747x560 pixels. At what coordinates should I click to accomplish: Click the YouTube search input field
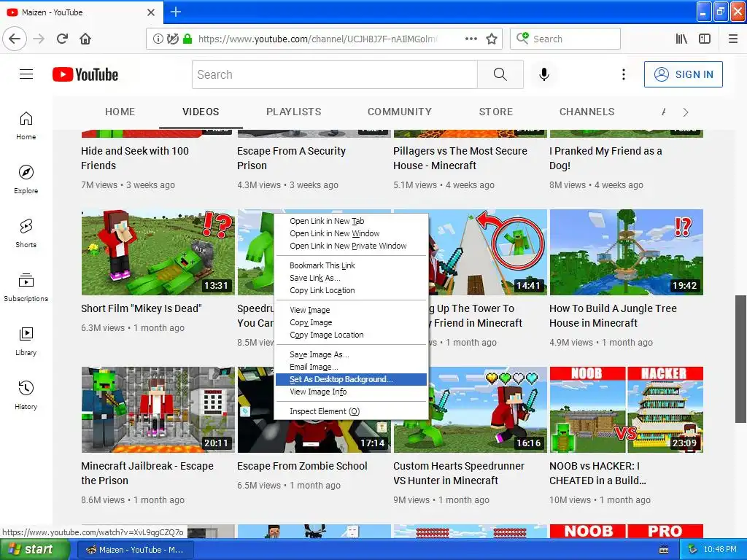click(335, 74)
